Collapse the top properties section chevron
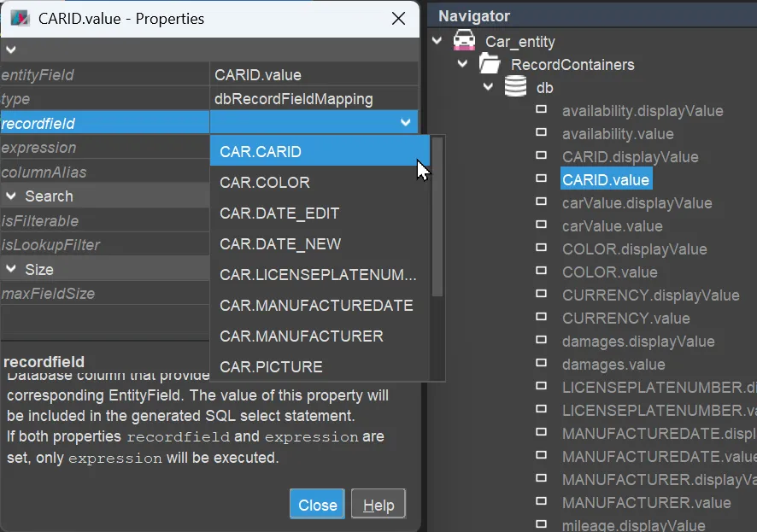Screen dimensions: 757x532 tap(11, 50)
